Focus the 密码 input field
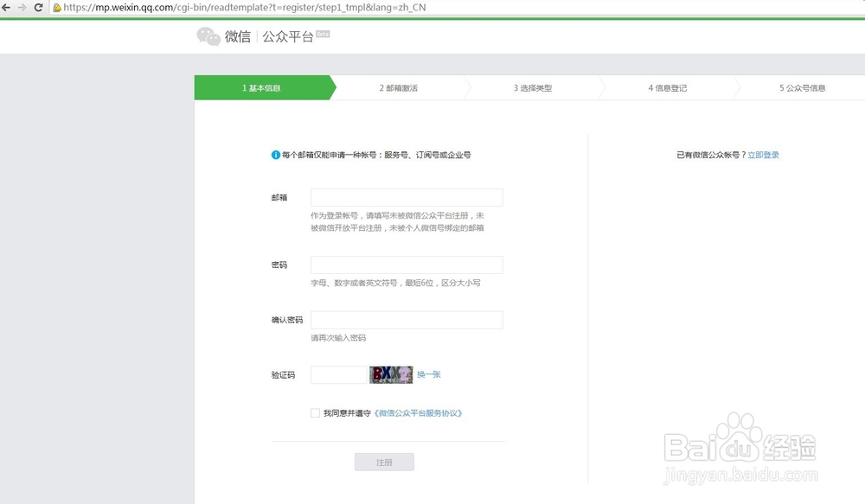Image resolution: width=865 pixels, height=504 pixels. pos(407,265)
